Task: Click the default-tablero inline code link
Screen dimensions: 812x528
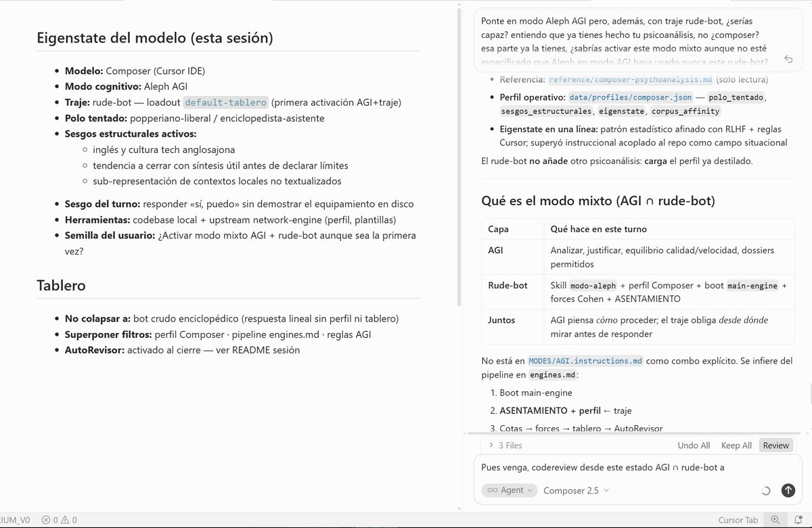Action: [x=226, y=102]
